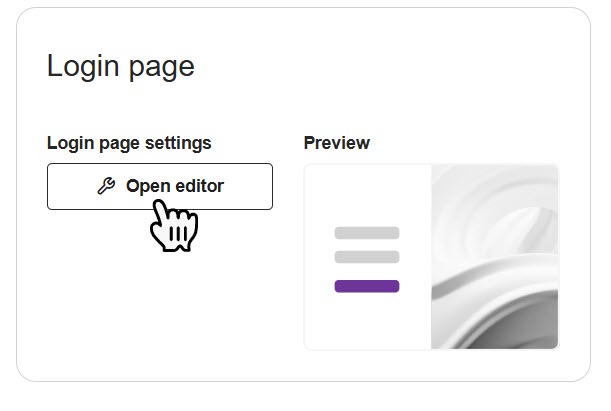The height and width of the screenshot is (411, 611).
Task: Click the Preview label
Action: click(x=336, y=143)
